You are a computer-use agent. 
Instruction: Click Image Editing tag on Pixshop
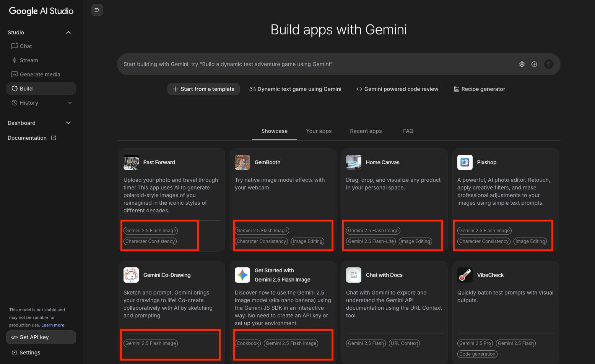[x=530, y=241]
